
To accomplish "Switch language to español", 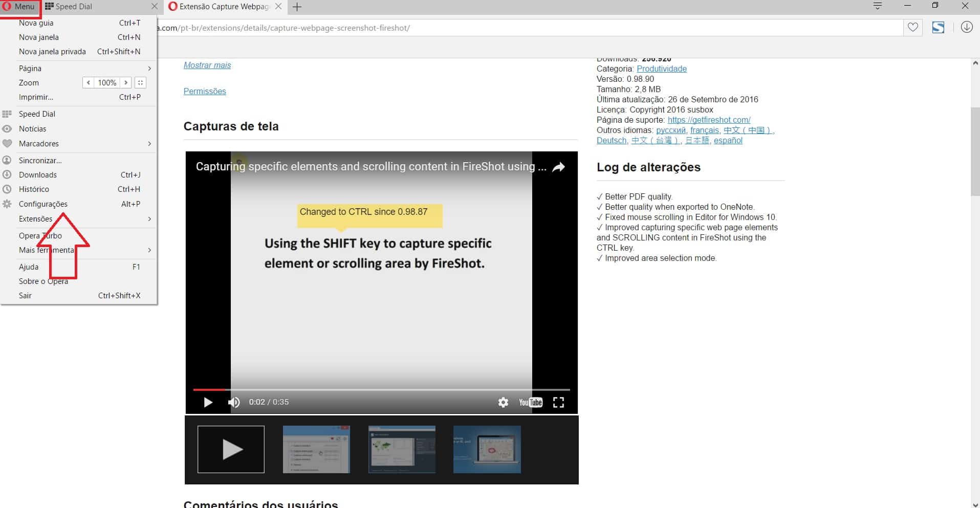I will pyautogui.click(x=728, y=140).
